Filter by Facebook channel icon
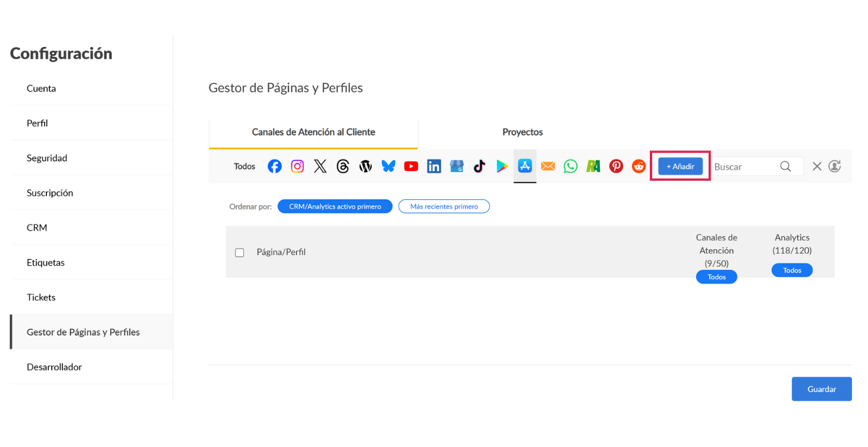The height and width of the screenshot is (447, 868). (x=274, y=166)
